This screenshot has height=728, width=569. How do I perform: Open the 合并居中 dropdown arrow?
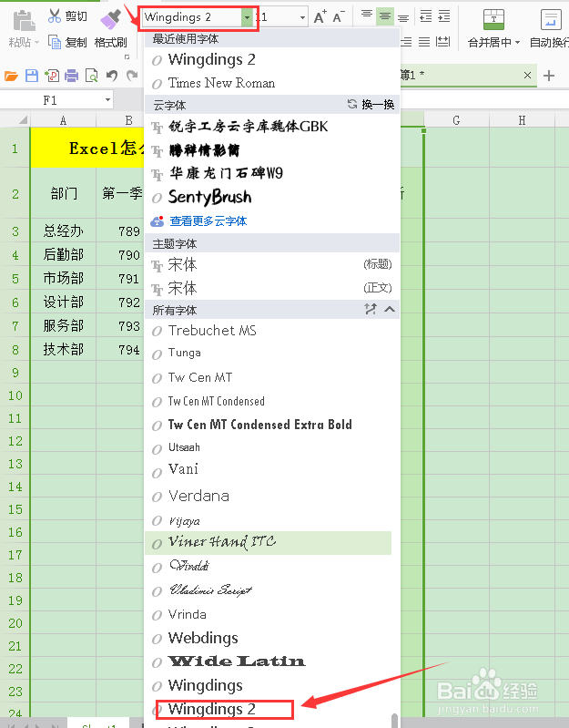(x=517, y=43)
